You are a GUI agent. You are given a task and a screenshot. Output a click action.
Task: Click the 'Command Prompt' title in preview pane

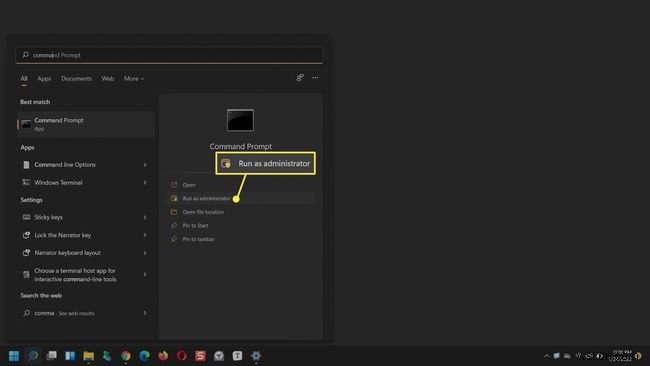[240, 146]
